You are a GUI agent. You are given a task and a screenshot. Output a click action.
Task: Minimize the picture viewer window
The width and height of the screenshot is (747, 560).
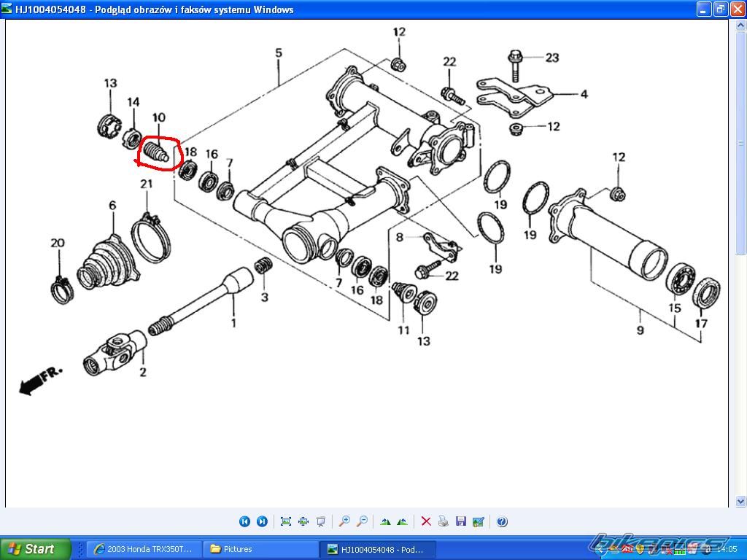703,9
